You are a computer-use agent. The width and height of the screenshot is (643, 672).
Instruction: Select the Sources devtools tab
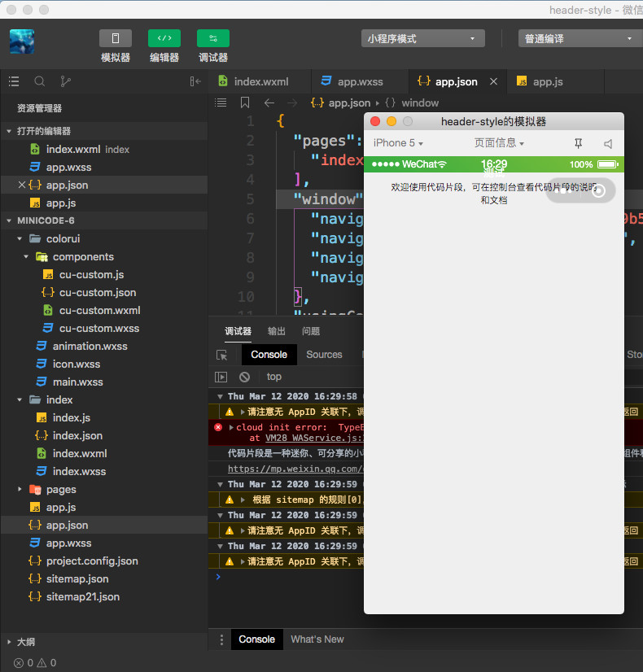click(x=324, y=355)
